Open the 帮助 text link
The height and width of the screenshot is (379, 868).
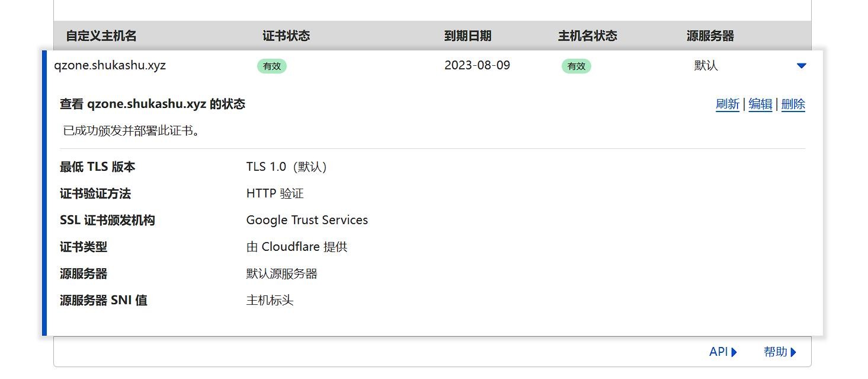click(x=776, y=352)
